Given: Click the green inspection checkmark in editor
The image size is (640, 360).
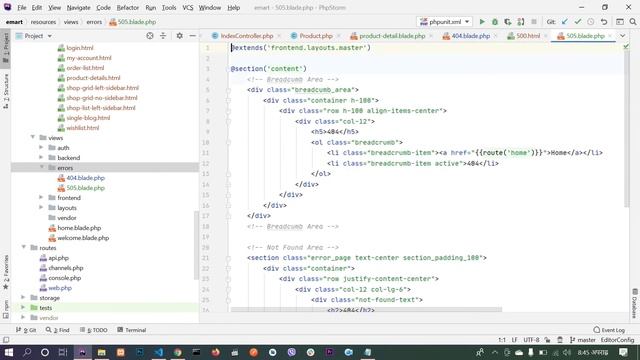Looking at the screenshot, I should point(626,47).
